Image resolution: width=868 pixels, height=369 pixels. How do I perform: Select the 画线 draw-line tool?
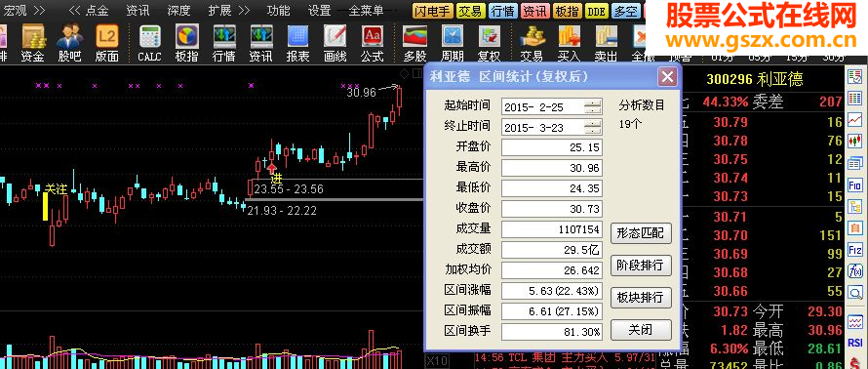[335, 43]
